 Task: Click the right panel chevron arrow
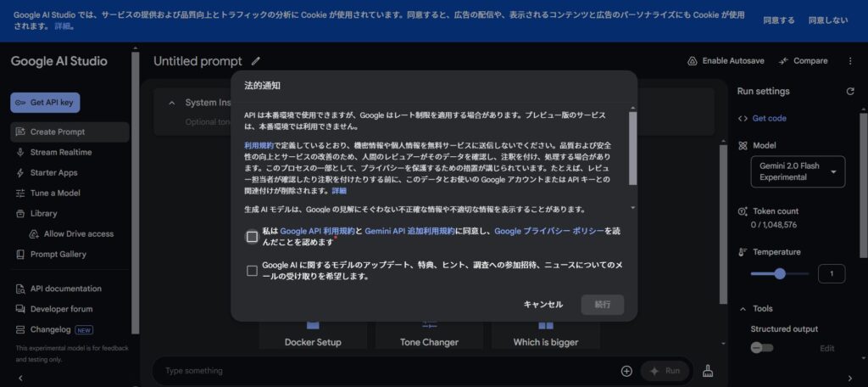pyautogui.click(x=850, y=379)
